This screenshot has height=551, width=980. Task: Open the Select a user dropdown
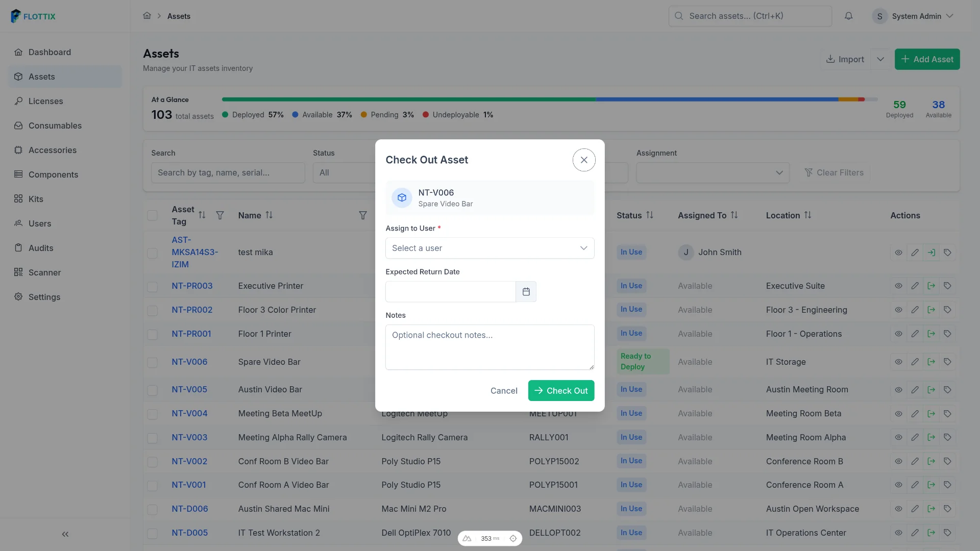tap(489, 248)
